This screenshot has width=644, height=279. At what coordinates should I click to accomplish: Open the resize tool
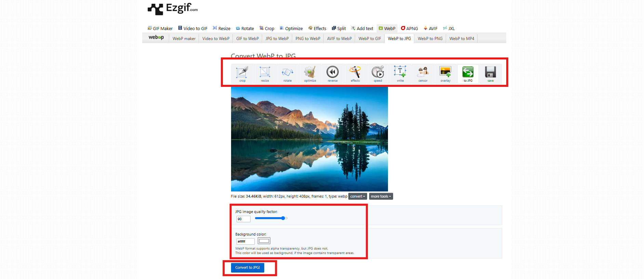pyautogui.click(x=265, y=74)
